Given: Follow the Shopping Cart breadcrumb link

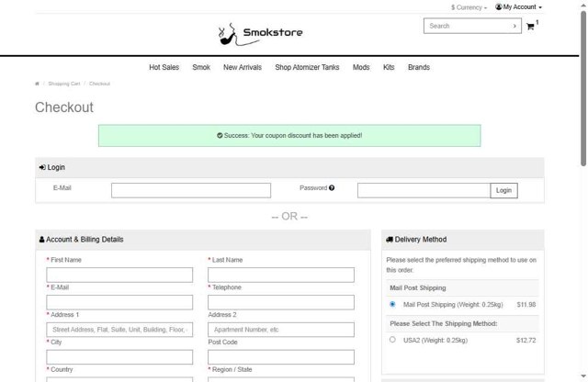Looking at the screenshot, I should [64, 84].
